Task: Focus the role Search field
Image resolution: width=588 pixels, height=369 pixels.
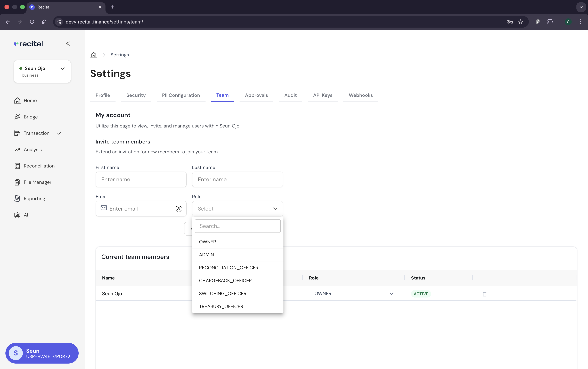Action: pos(238,226)
